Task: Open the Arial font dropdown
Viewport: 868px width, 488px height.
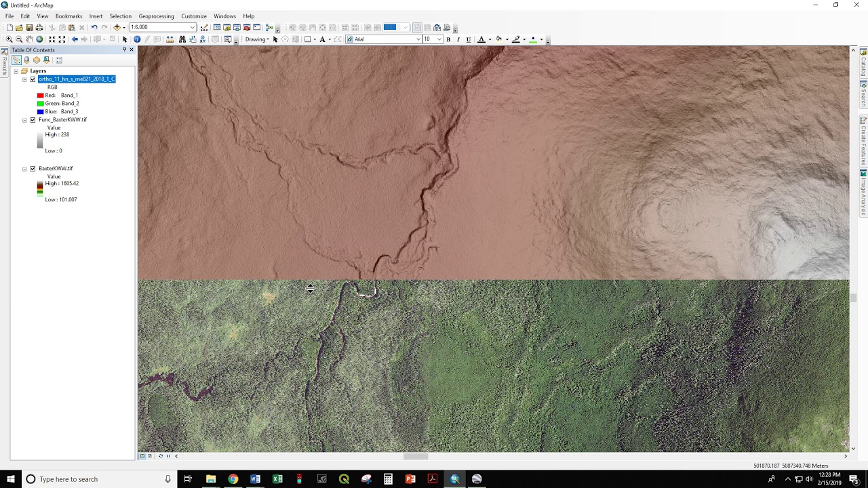Action: click(x=418, y=39)
